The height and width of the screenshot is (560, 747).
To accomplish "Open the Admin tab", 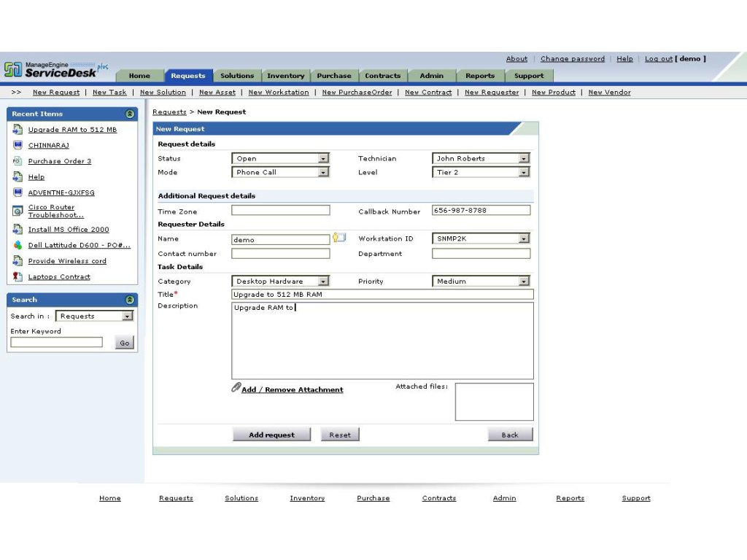I will 431,75.
